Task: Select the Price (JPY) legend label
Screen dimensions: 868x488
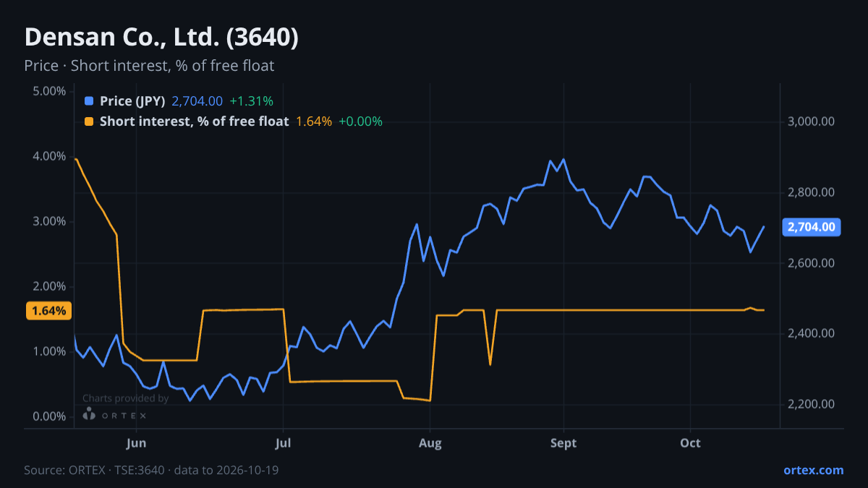Action: tap(132, 101)
